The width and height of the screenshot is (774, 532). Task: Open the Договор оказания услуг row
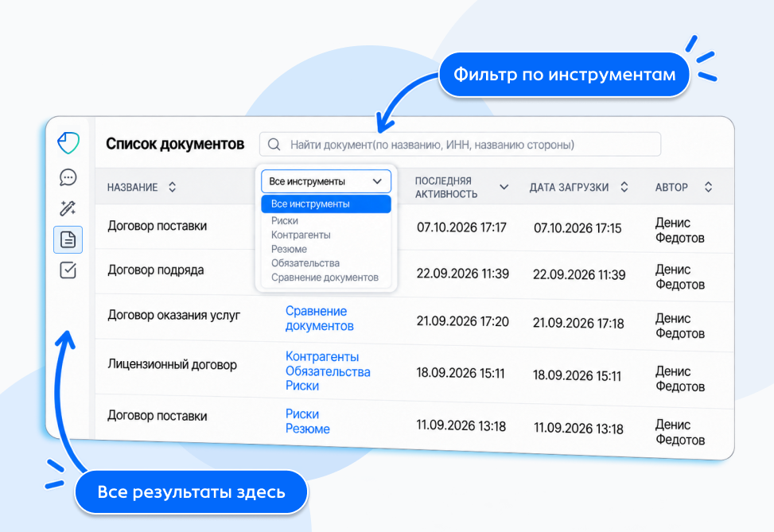click(174, 315)
